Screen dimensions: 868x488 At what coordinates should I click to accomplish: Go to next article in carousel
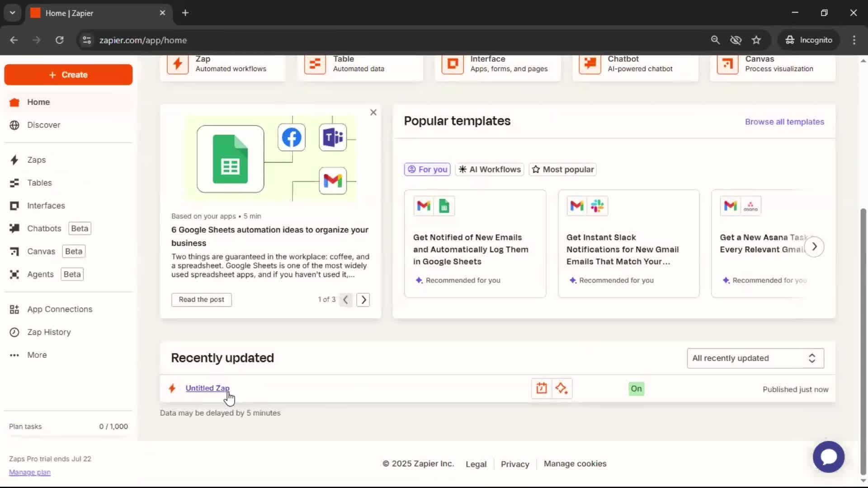pos(363,300)
